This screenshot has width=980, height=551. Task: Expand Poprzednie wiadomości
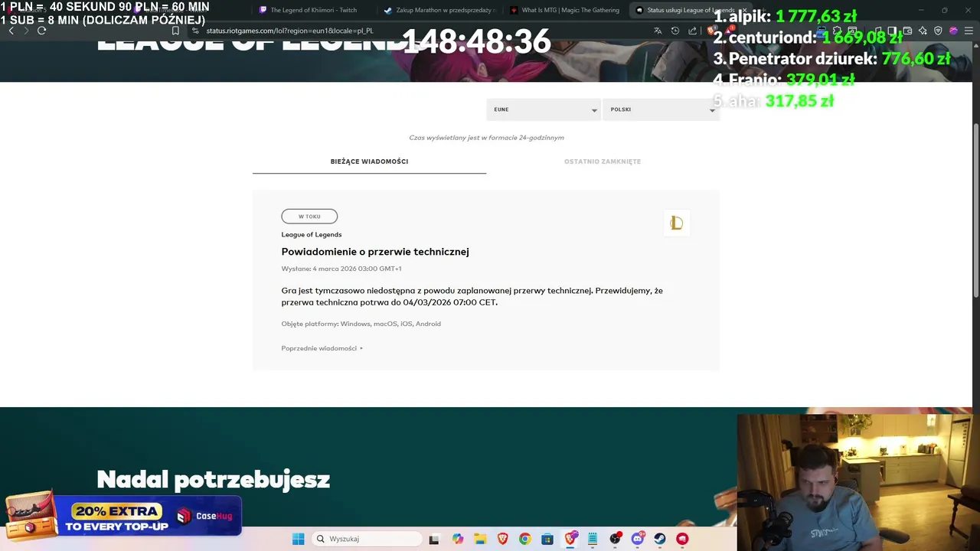(x=322, y=348)
